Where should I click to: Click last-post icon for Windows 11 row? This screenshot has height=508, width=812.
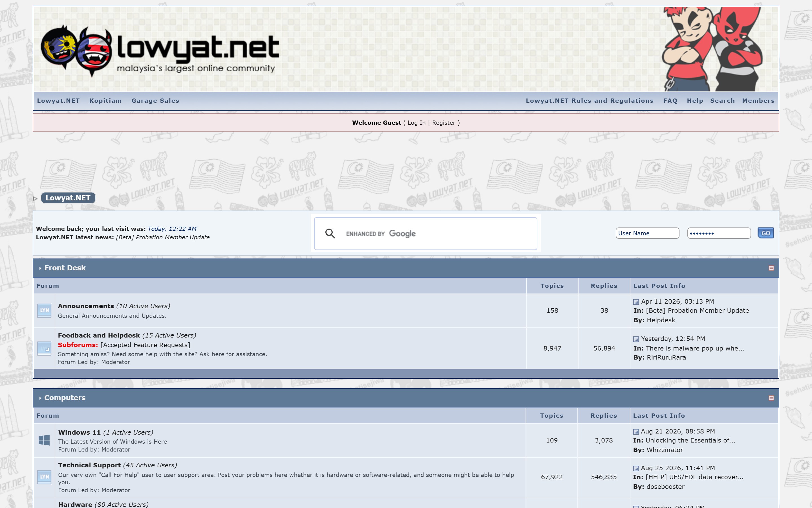(x=636, y=432)
